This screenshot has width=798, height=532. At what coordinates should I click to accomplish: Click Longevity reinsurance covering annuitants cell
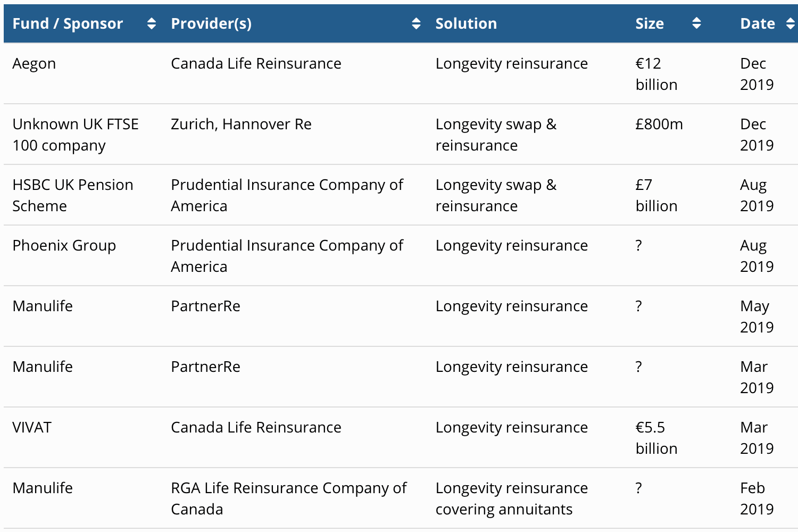tap(511, 498)
